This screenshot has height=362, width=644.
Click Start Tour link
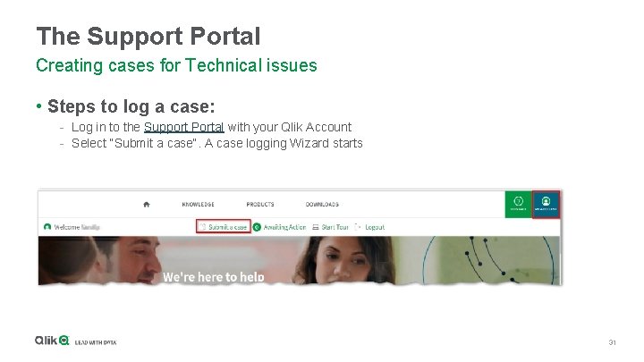click(335, 227)
